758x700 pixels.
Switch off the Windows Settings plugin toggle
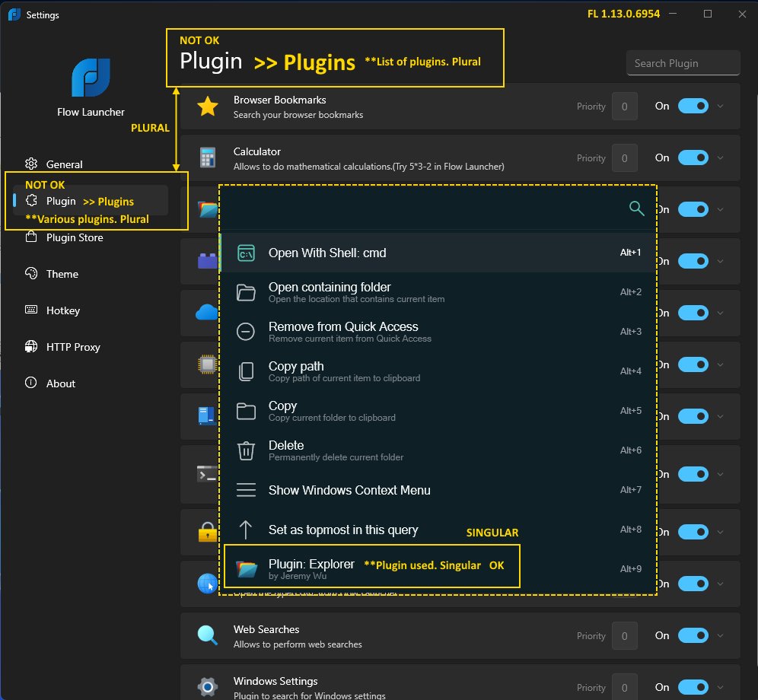coord(693,687)
